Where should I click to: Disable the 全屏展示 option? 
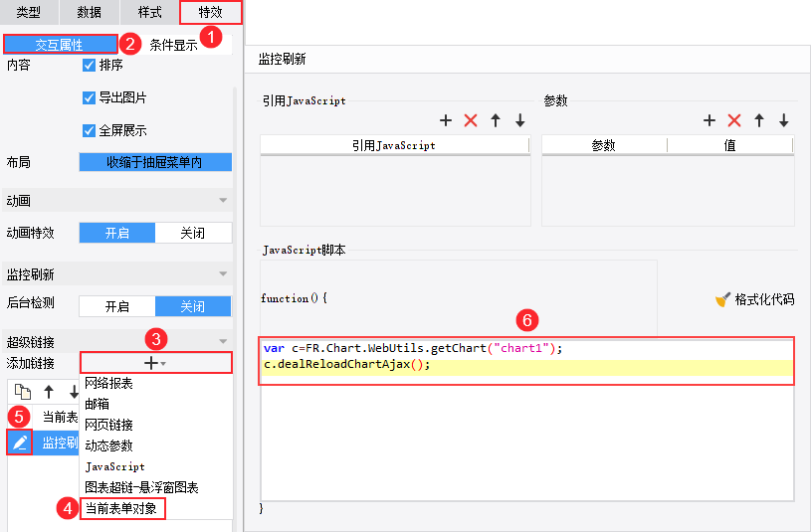click(x=89, y=130)
